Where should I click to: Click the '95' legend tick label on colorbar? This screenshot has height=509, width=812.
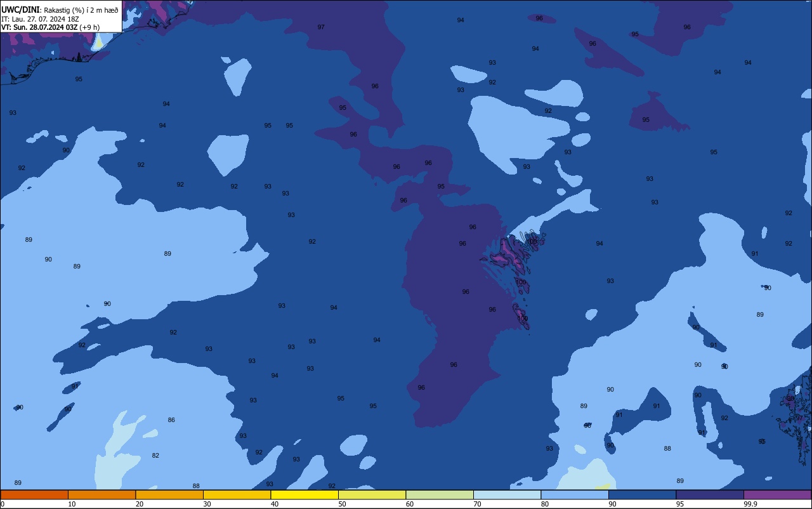[x=680, y=504]
